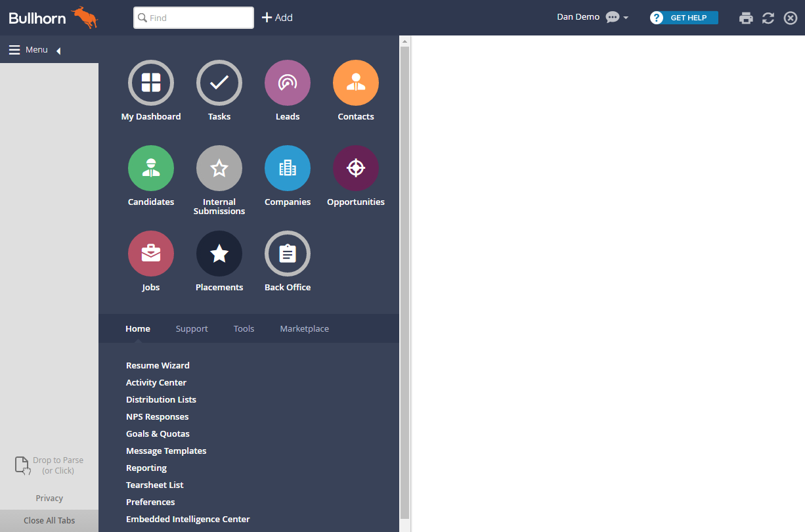Open the Opportunities module
Screen dimensions: 805x532
coord(355,168)
